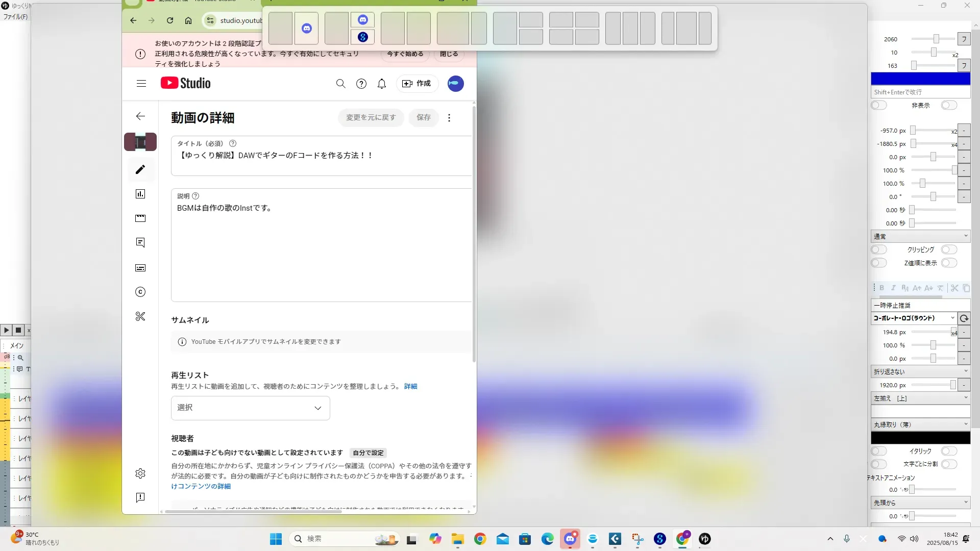Open Studio help question mark icon
Screen dimensions: 980x551
pos(361,84)
